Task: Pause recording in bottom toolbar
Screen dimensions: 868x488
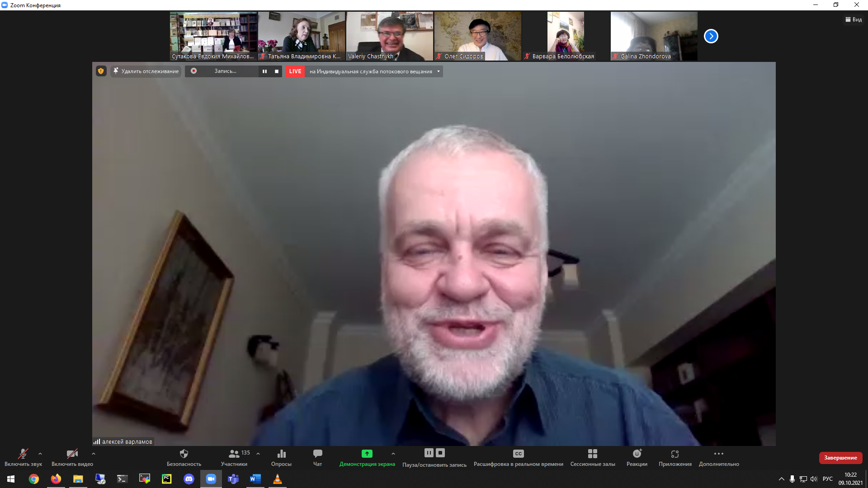Action: click(429, 453)
